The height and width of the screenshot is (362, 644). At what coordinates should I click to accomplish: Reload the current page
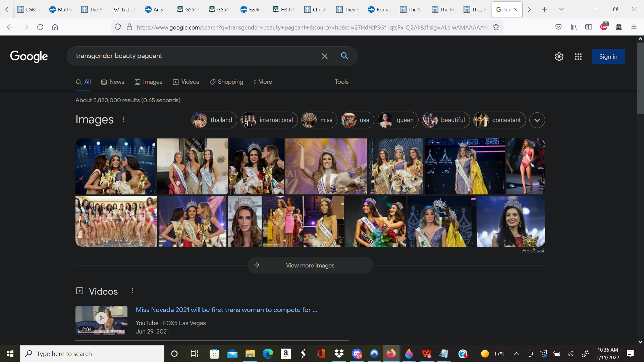[40, 27]
